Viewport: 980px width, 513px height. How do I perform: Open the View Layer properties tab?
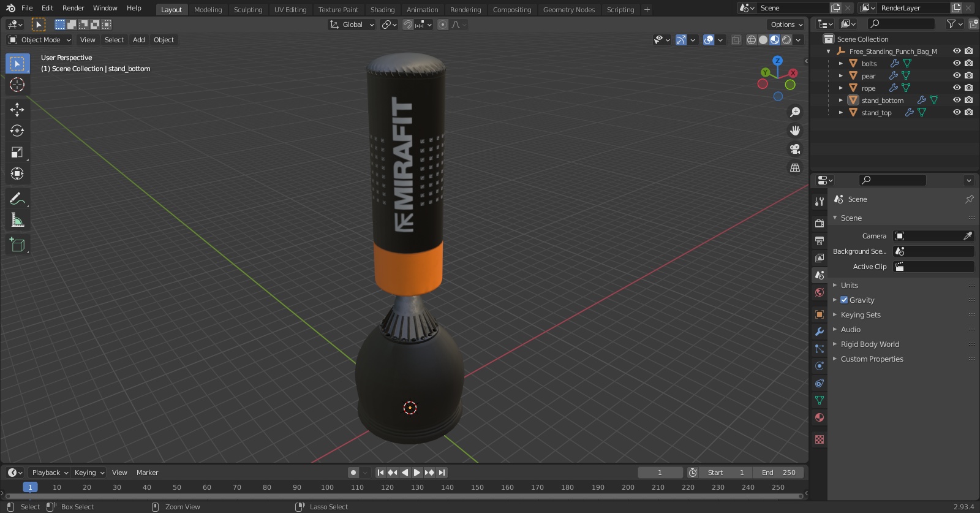click(820, 258)
